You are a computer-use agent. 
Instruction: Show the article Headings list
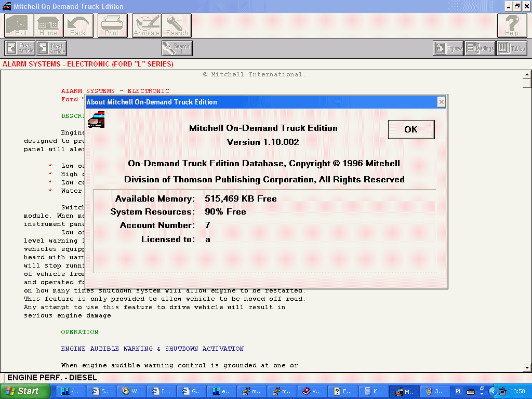coord(480,48)
